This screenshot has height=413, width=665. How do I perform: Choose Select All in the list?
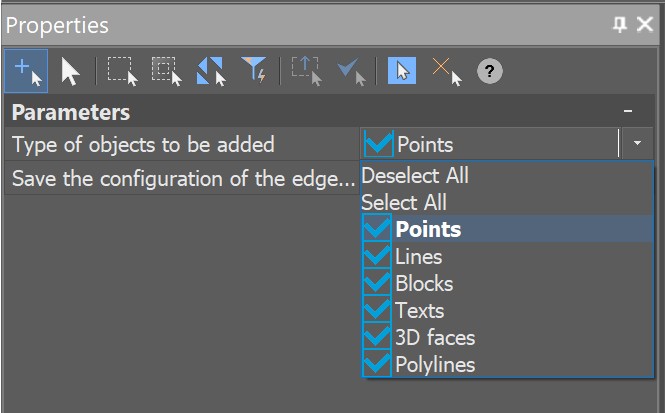(404, 203)
